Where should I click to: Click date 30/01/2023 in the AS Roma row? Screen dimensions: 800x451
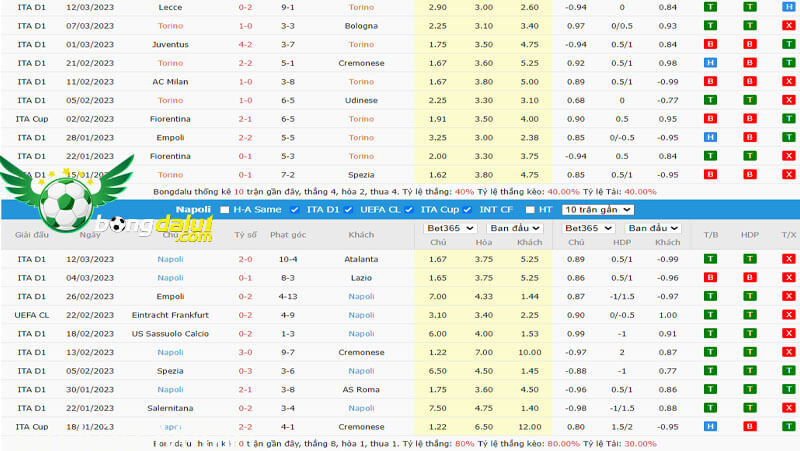click(x=90, y=389)
